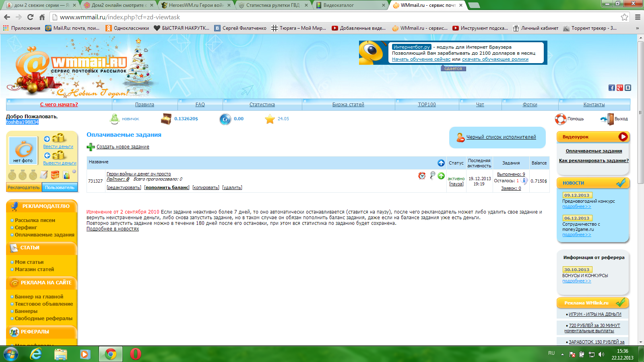This screenshot has width=644, height=362.
Task: Click the notepad icon in profile panel
Action: pos(44,175)
